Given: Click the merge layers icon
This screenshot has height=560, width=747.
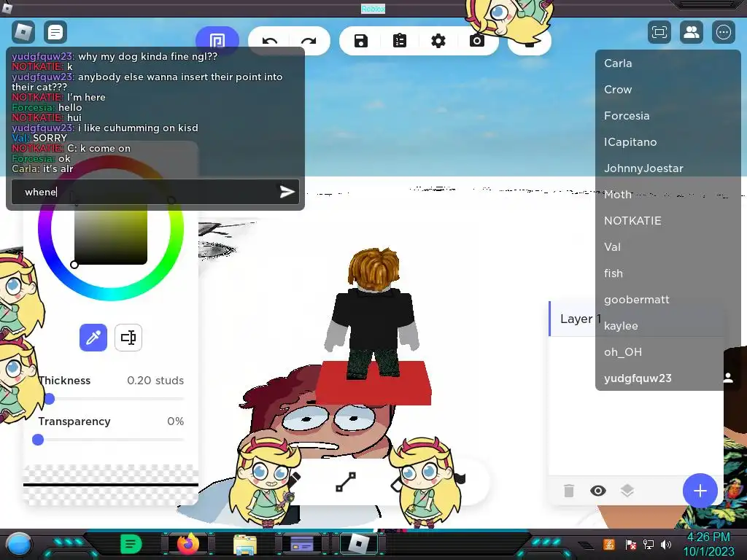Looking at the screenshot, I should pos(627,491).
